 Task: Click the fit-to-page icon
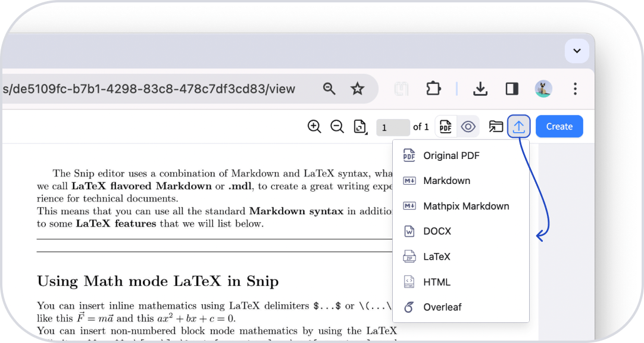360,126
